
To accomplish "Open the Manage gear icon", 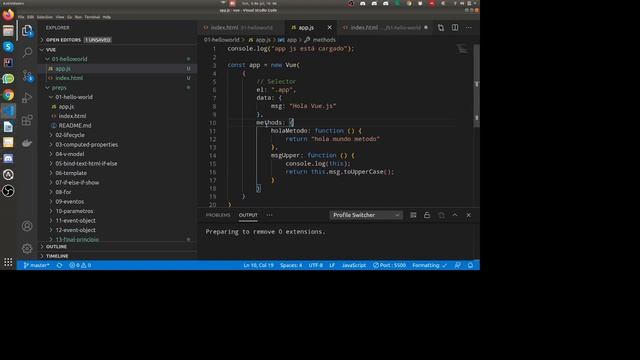I will point(27,248).
